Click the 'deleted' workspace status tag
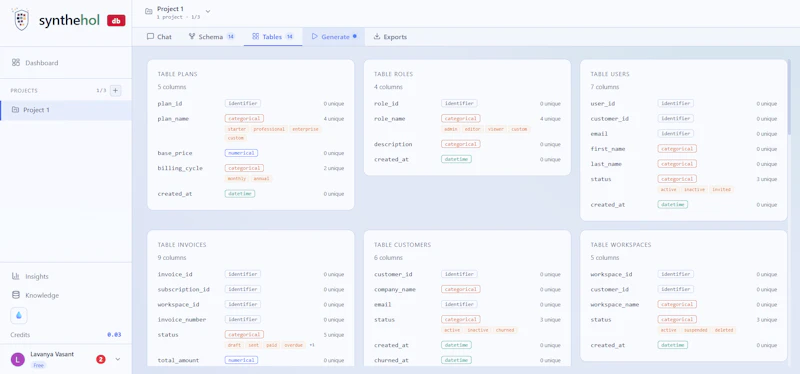The image size is (800, 374). pos(724,330)
